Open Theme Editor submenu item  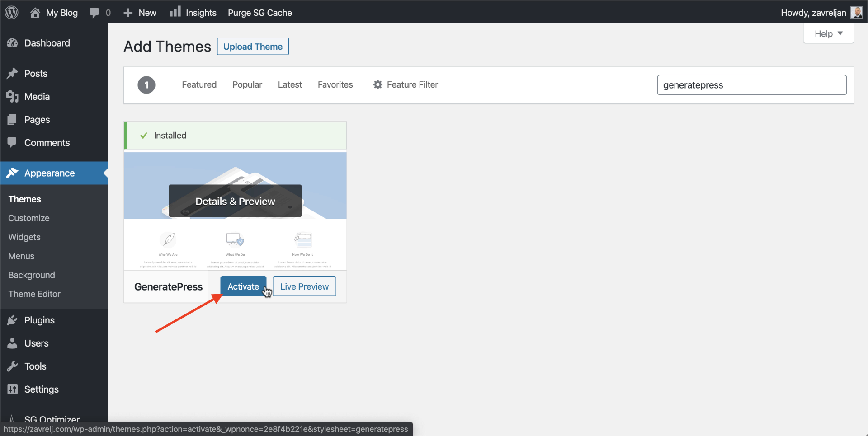click(34, 294)
